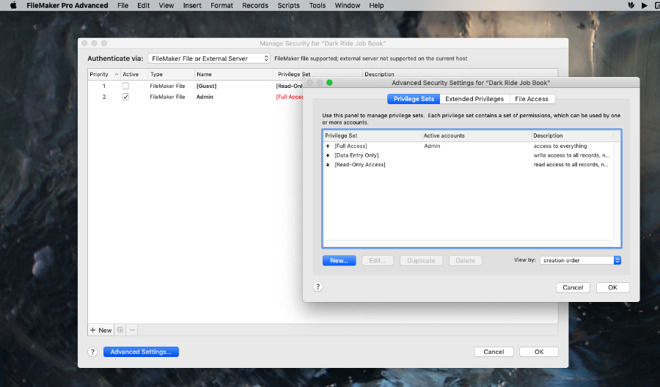
Task: Select the [Guest] account row
Action: point(195,86)
